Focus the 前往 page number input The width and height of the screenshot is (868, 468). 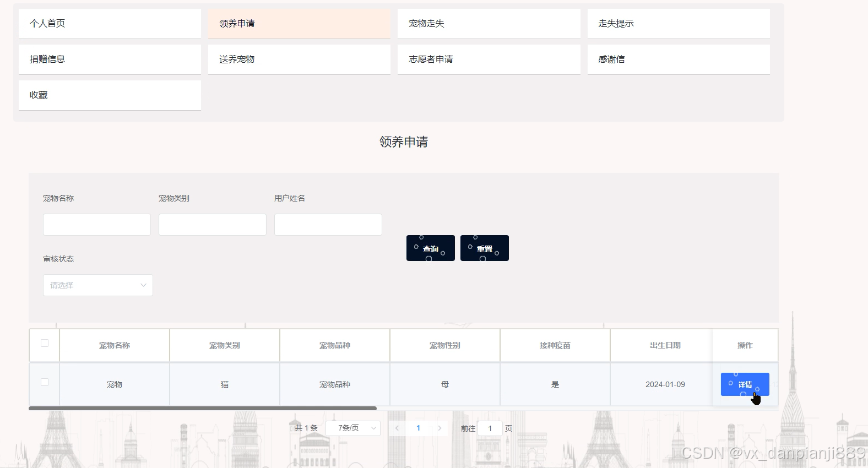click(x=490, y=428)
